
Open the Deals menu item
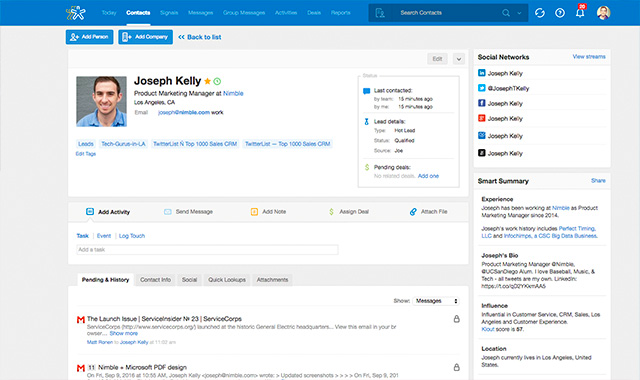point(314,13)
